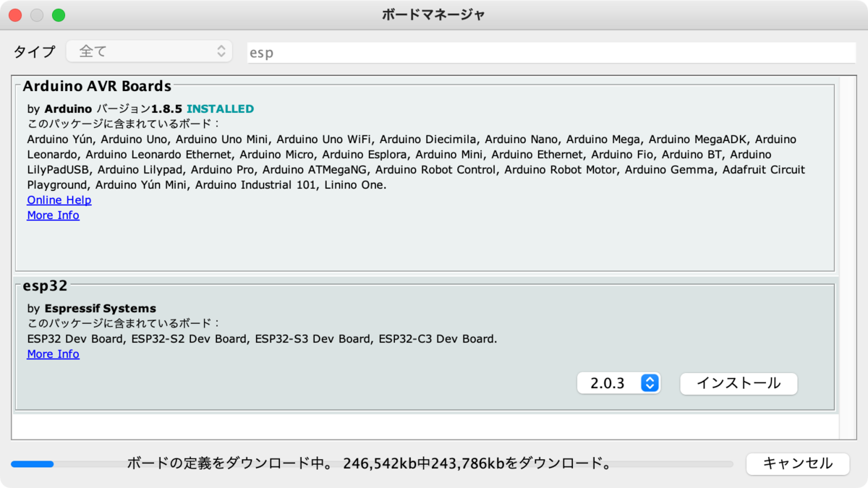Close the ボードマネージャ window with the red button
The height and width of the screenshot is (488, 868).
[x=15, y=15]
